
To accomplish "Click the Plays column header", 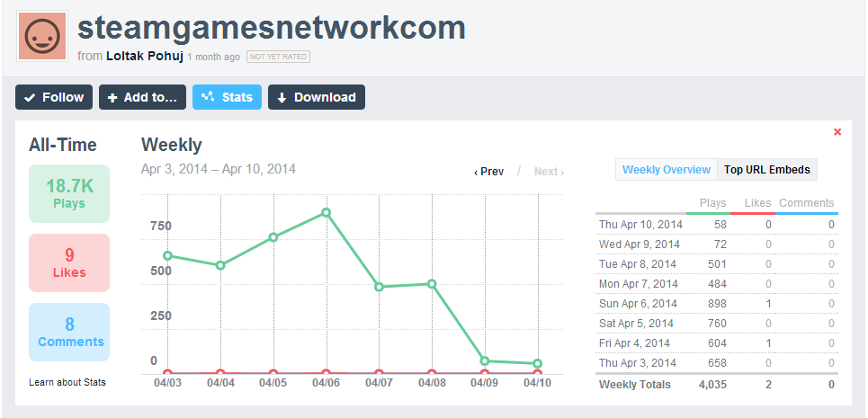I will (712, 203).
